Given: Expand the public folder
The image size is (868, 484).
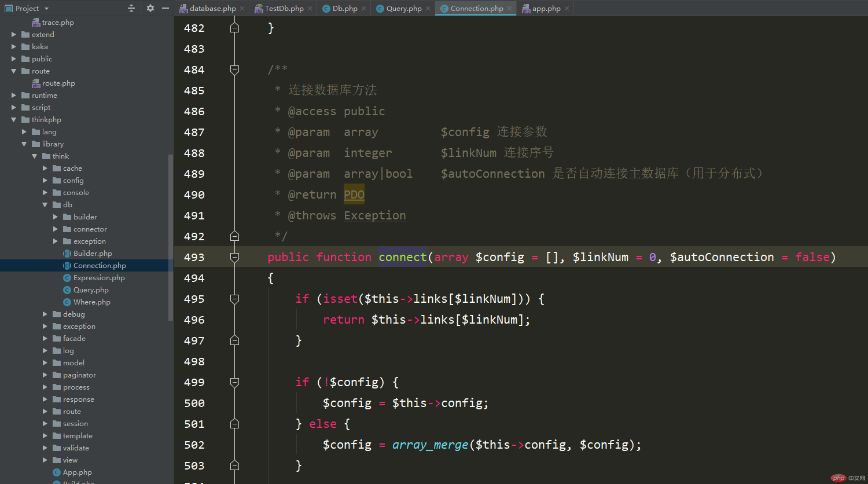Looking at the screenshot, I should (x=14, y=59).
